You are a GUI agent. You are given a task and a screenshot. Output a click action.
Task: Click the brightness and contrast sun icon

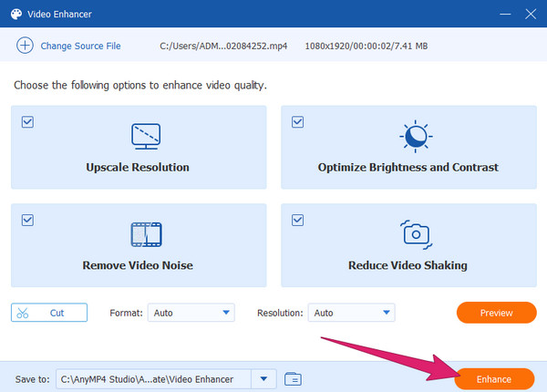click(416, 137)
